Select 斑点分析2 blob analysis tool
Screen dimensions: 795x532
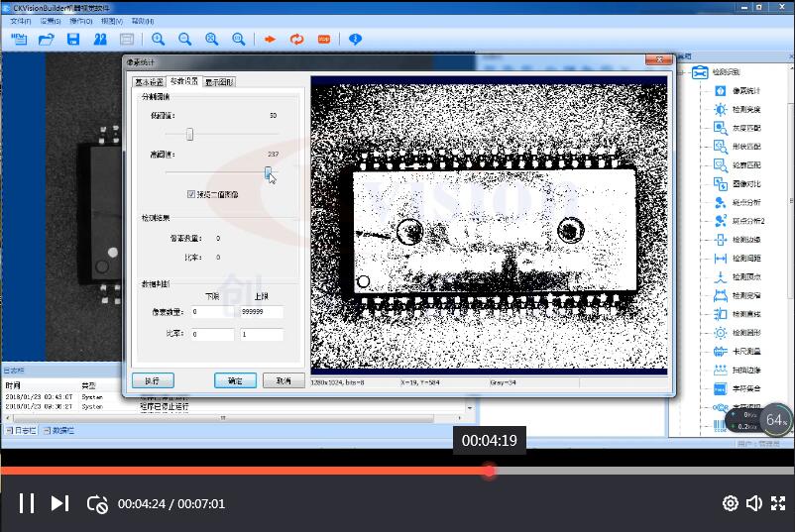[739, 221]
